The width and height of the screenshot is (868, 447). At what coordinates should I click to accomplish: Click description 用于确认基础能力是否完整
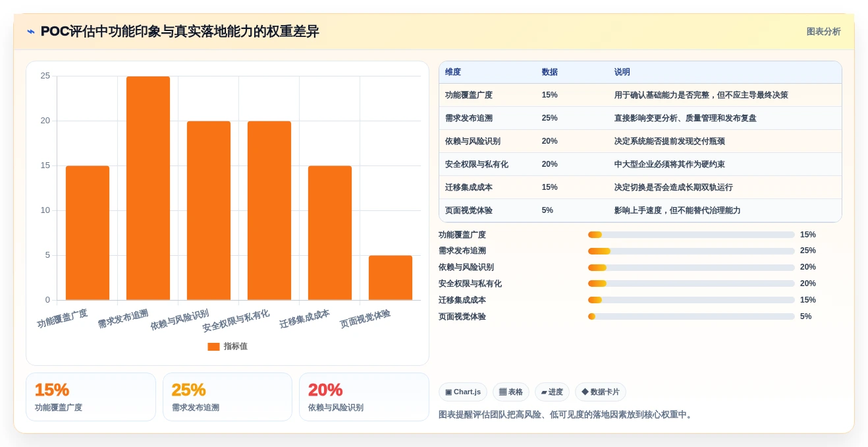[x=701, y=95]
